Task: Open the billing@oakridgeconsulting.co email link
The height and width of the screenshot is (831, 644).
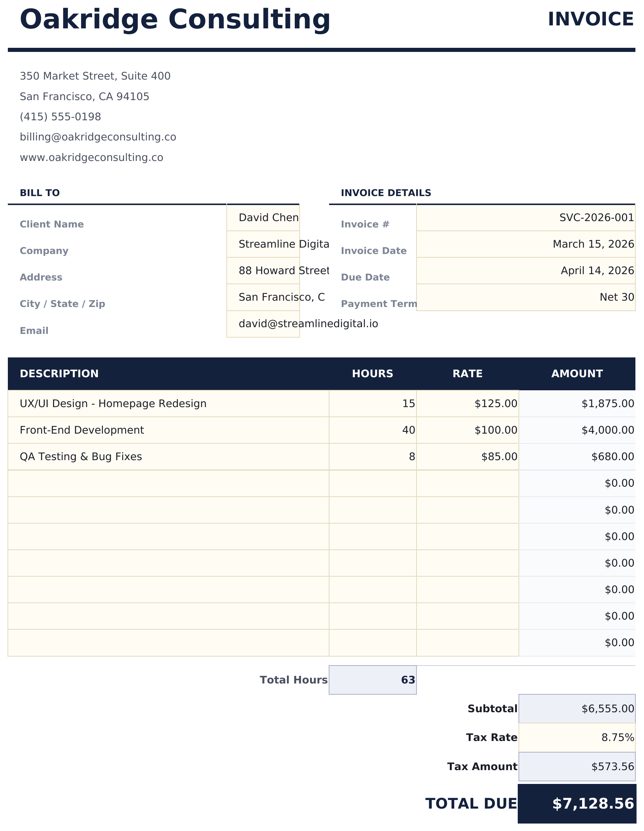Action: coord(98,137)
